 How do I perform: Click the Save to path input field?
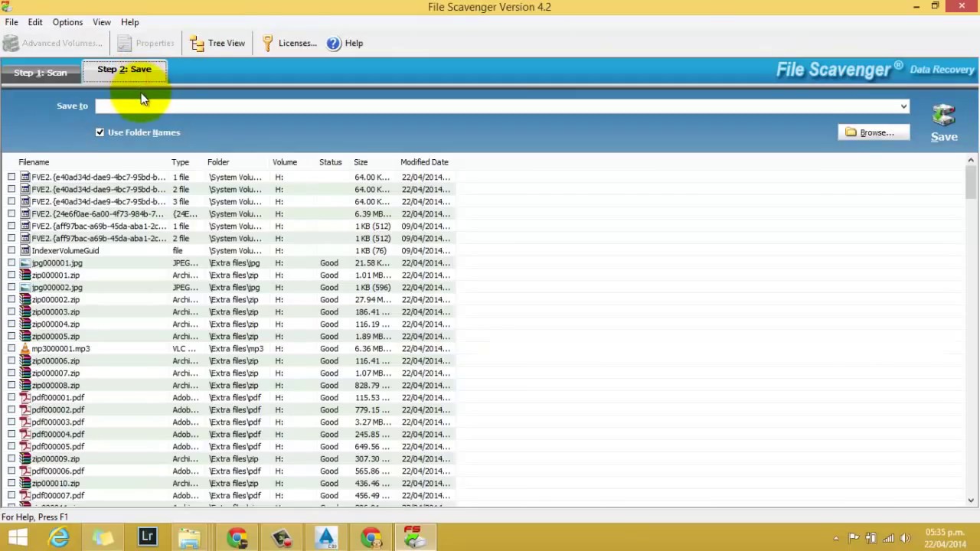pos(496,106)
